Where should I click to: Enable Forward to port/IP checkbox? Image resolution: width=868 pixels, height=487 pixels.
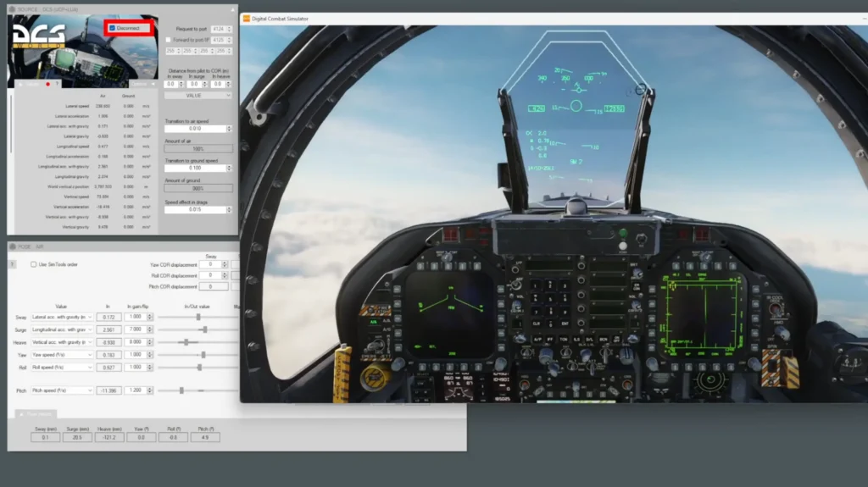[x=169, y=40]
